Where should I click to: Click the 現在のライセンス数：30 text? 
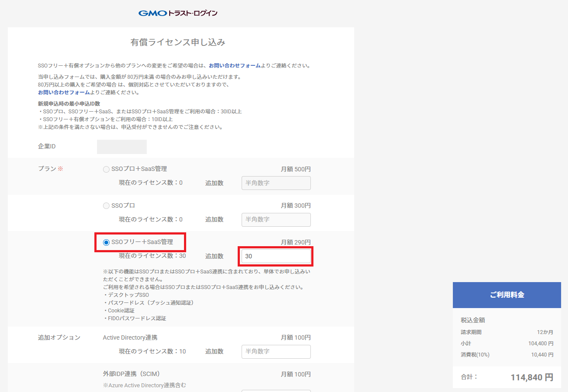pos(152,256)
